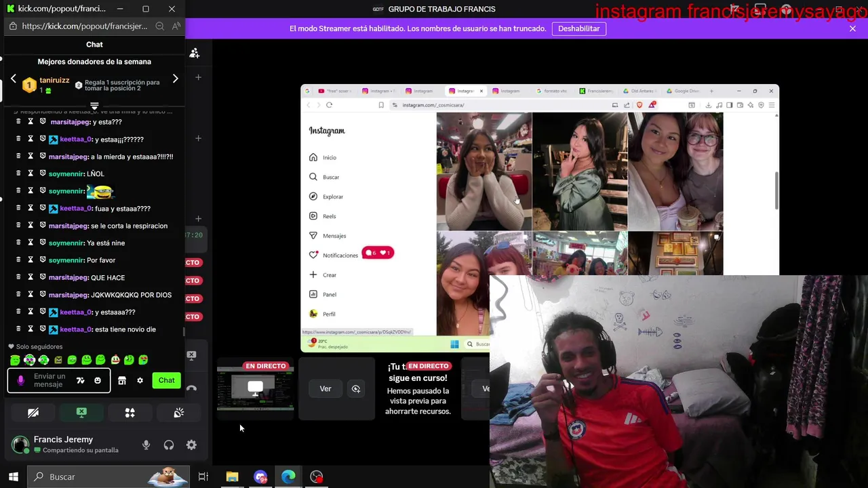Click Crear in Instagram sidebar

tap(323, 275)
